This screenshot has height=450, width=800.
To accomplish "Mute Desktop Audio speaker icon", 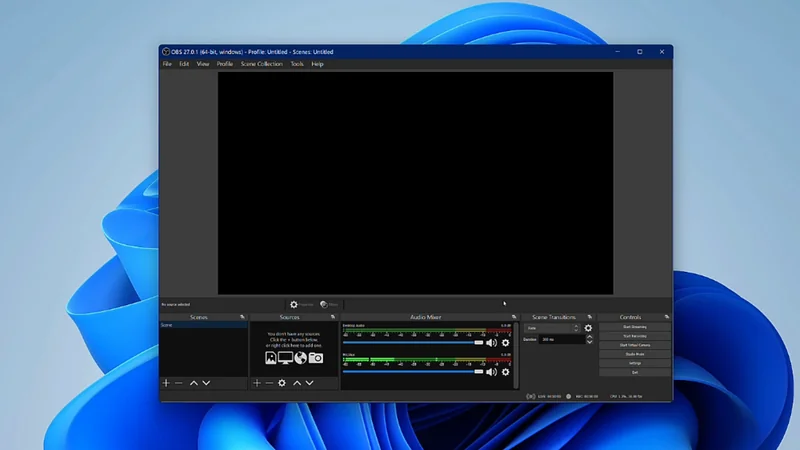I will click(491, 343).
